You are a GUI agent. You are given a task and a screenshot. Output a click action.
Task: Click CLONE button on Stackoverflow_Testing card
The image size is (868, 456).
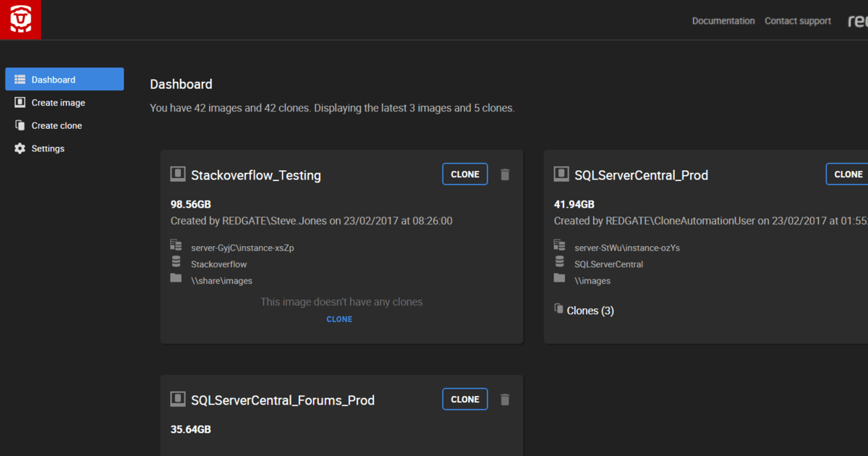pyautogui.click(x=465, y=174)
